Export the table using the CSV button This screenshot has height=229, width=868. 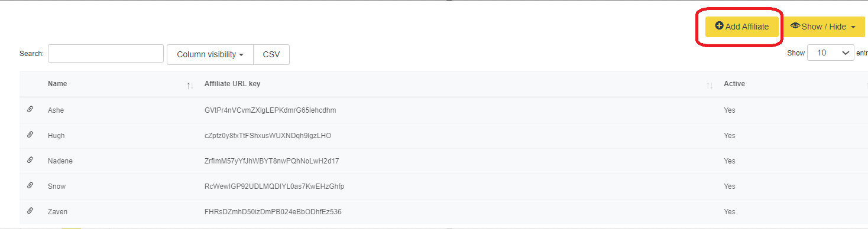pyautogui.click(x=271, y=54)
